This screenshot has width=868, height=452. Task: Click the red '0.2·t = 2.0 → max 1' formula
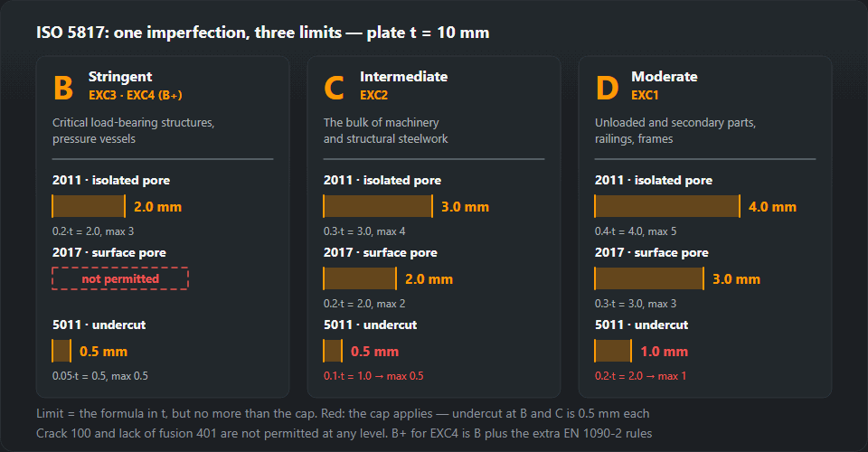[x=640, y=376]
